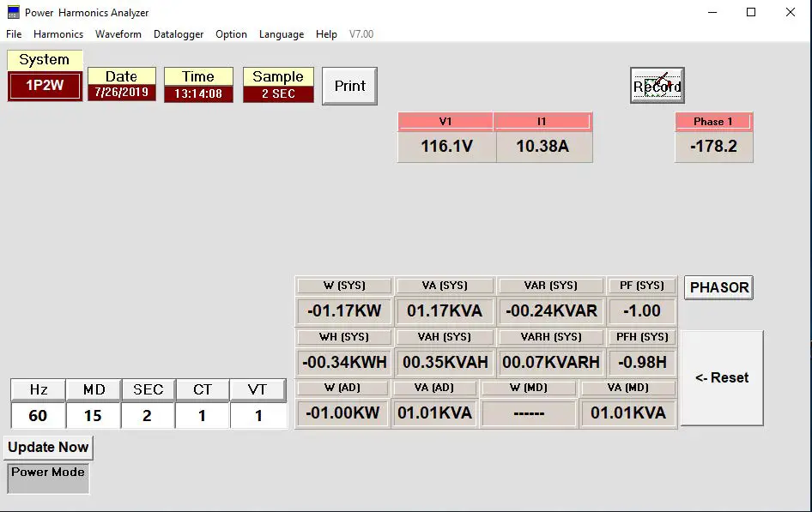Viewport: 812px width, 512px height.
Task: Open the Waveform menu
Action: pyautogui.click(x=118, y=34)
